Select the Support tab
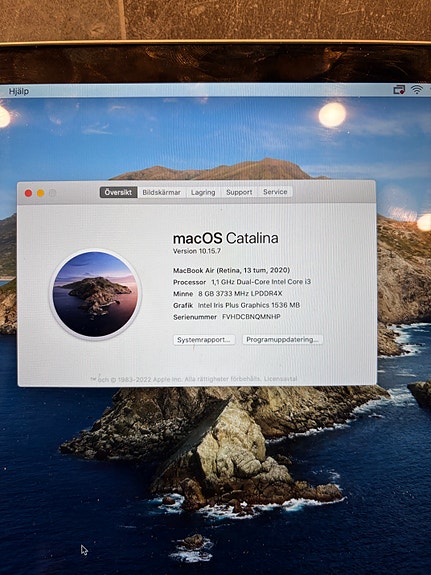Screen dimensions: 431x575 pyautogui.click(x=239, y=192)
